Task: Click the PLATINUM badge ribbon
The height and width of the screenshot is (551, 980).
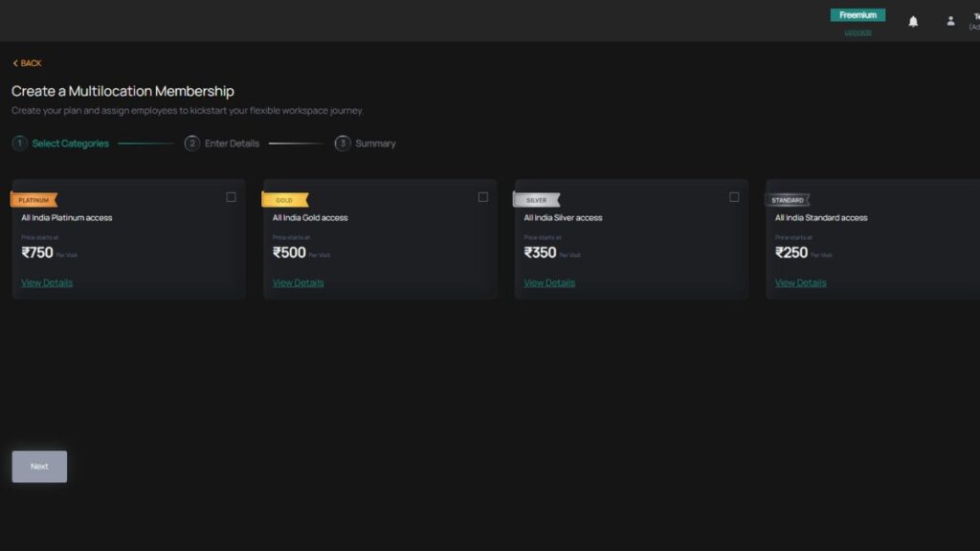Action: pos(34,200)
